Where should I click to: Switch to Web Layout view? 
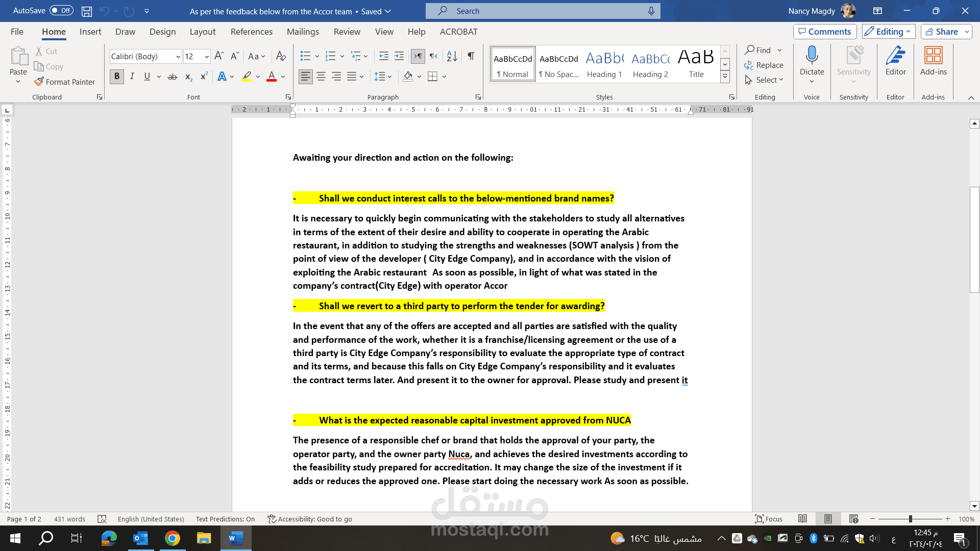click(x=853, y=519)
